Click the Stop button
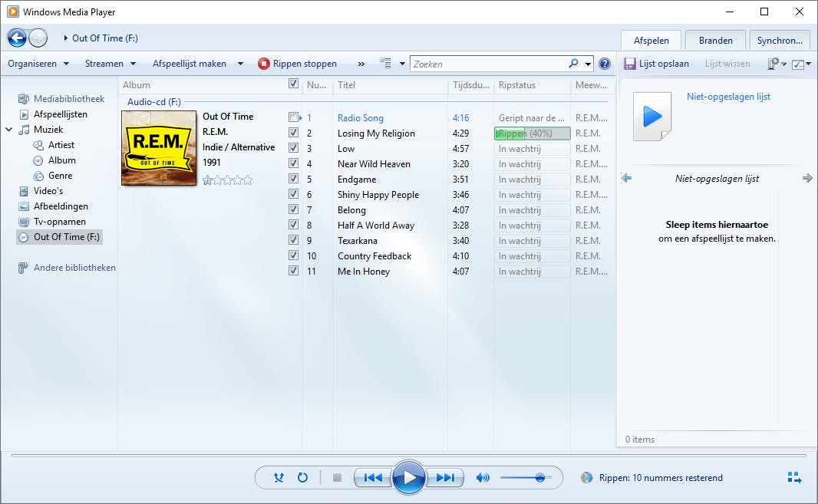This screenshot has height=504, width=818. coord(337,477)
